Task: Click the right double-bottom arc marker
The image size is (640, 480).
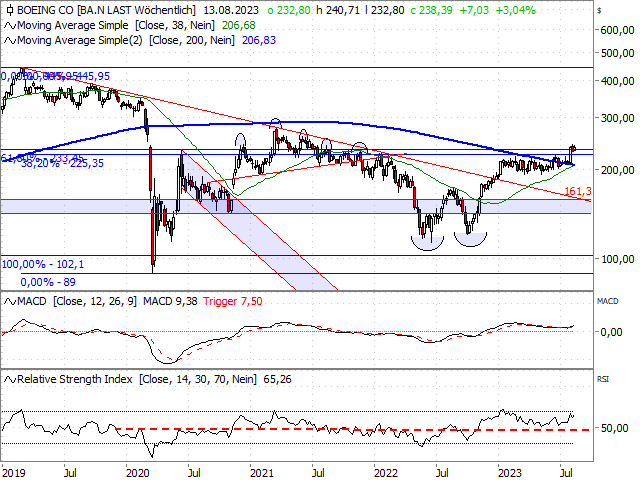Action: click(471, 240)
